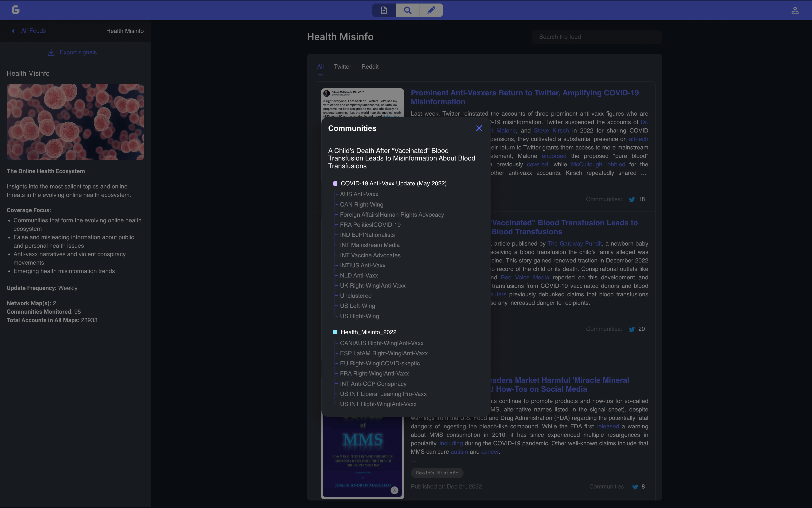The height and width of the screenshot is (508, 812).
Task: Open the search magnifier icon in top bar
Action: [407, 10]
